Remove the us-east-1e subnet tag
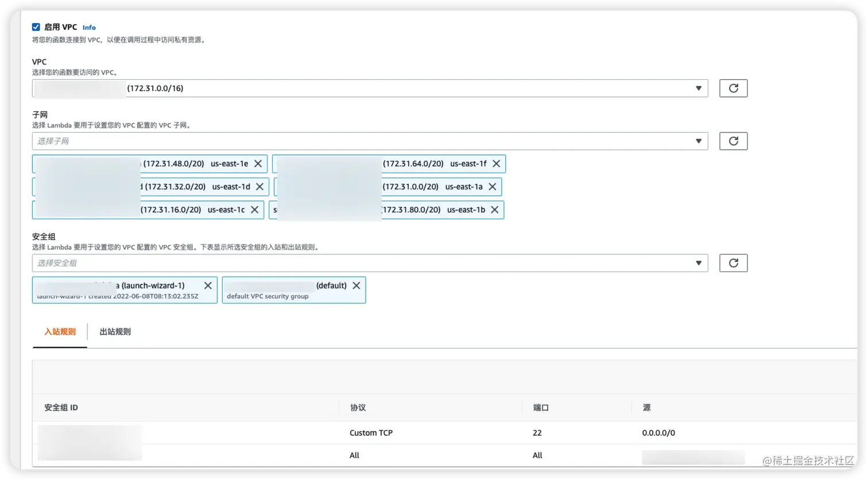The height and width of the screenshot is (480, 868). tap(258, 164)
